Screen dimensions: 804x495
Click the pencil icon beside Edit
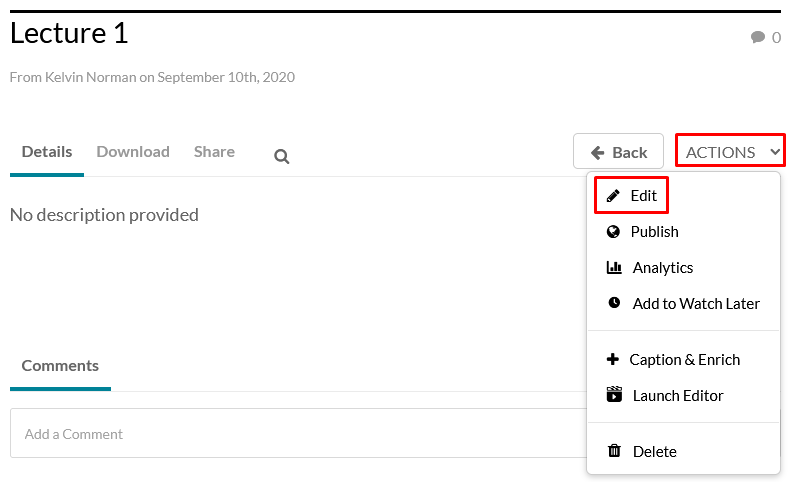point(614,196)
